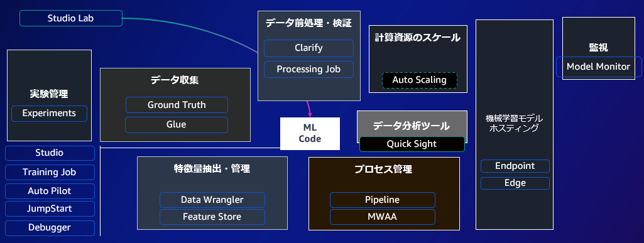
Task: Open the Training Job item
Action: point(50,173)
